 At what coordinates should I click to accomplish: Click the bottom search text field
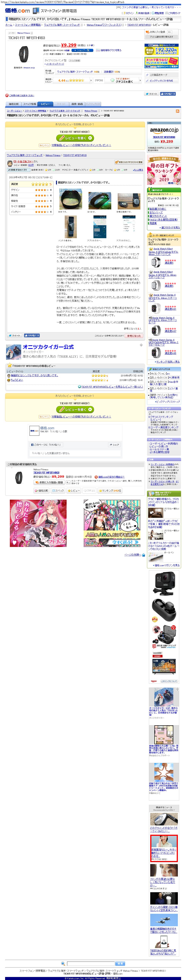click(90, 964)
